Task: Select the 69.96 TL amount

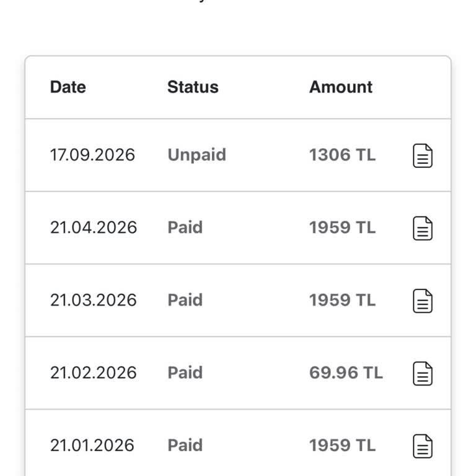Action: click(x=346, y=372)
